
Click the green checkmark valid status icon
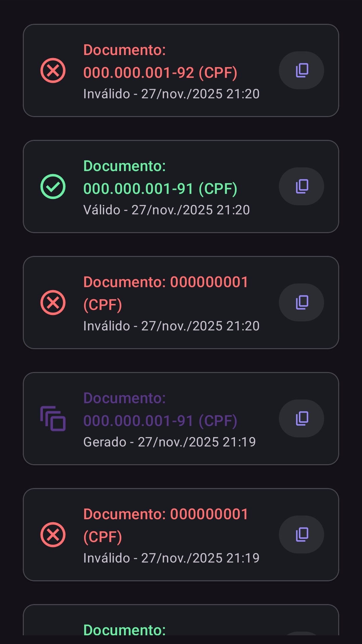tap(53, 186)
